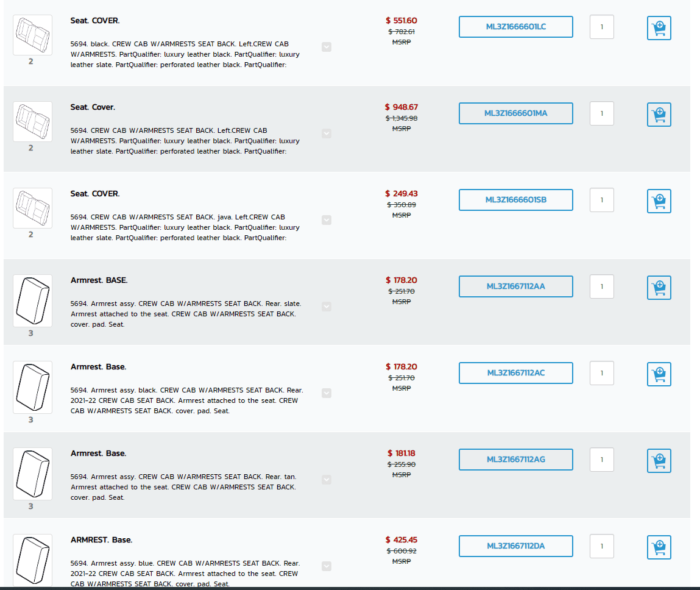The image size is (700, 590).
Task: Add seat cover ML3Z1666601LC to cart
Action: coord(659,28)
